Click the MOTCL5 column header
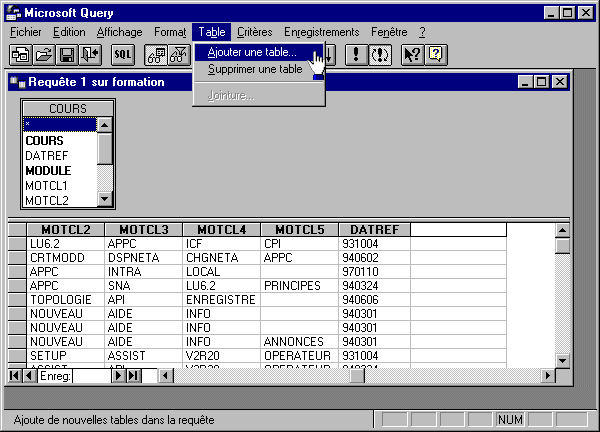The image size is (600, 432). point(300,230)
